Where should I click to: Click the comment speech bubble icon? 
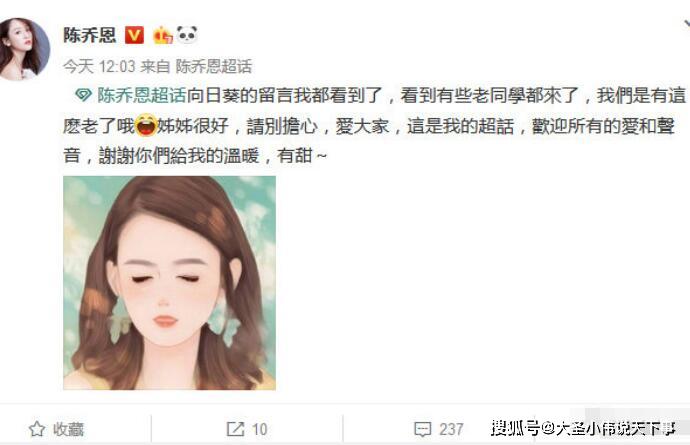pyautogui.click(x=422, y=429)
